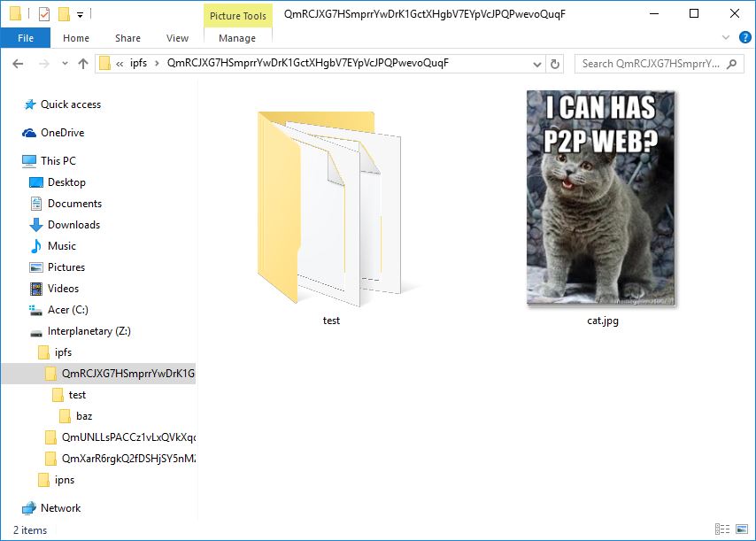
Task: Go back with the Back arrow
Action: pos(18,64)
